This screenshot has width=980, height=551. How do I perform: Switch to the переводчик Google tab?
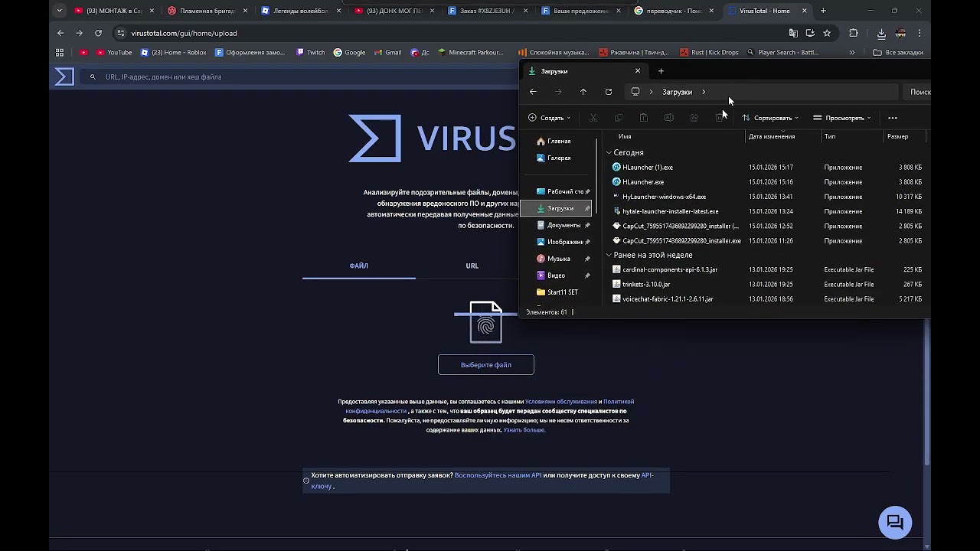[x=675, y=11]
